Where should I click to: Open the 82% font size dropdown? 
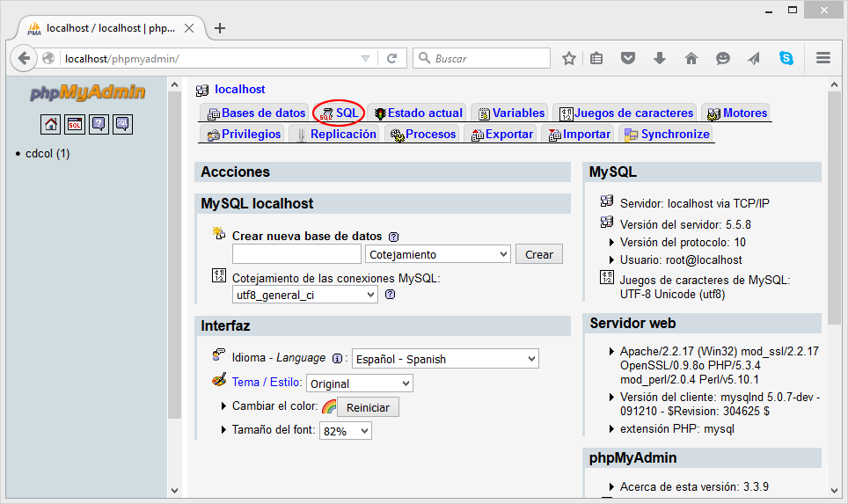click(346, 431)
